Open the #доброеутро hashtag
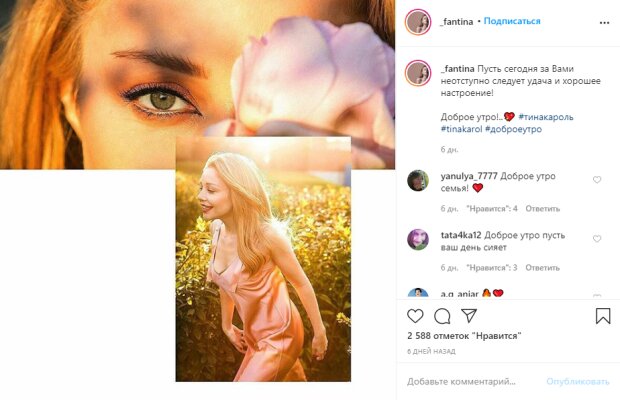 pyautogui.click(x=513, y=129)
